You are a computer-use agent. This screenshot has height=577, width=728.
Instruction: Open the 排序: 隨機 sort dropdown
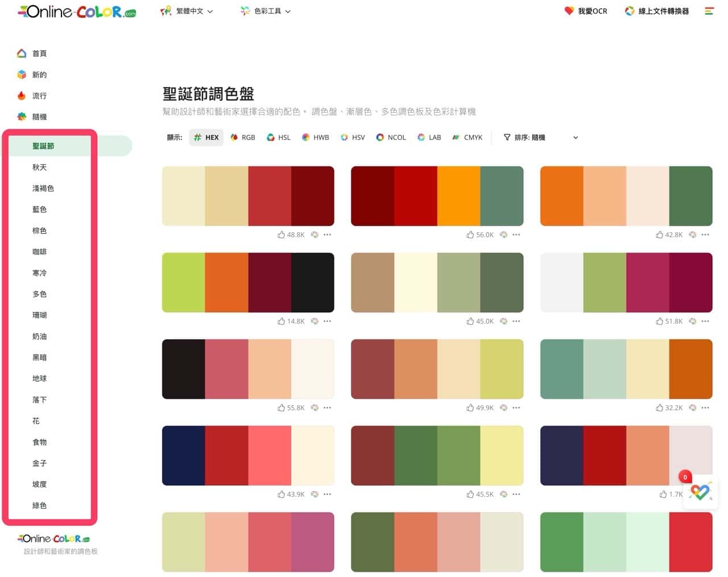tap(540, 137)
